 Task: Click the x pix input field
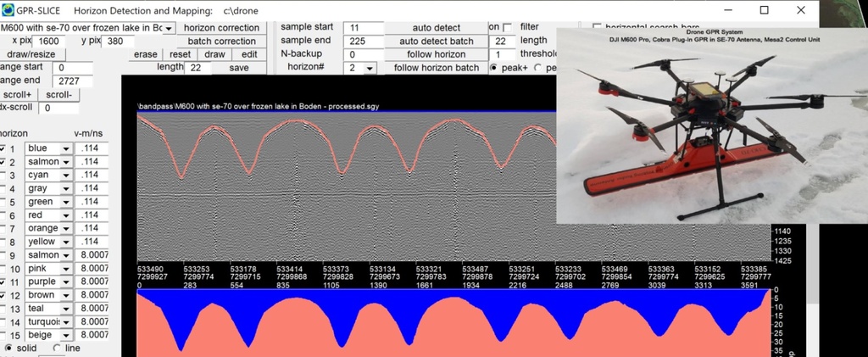pos(49,41)
